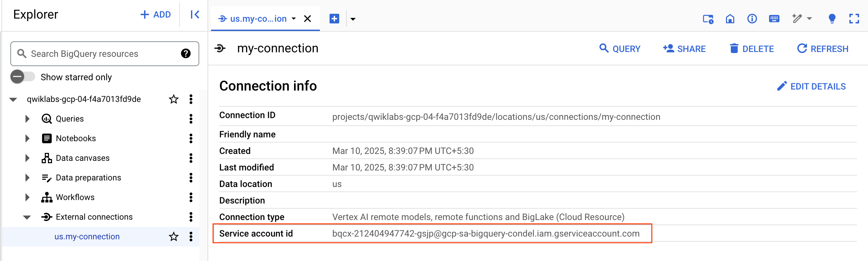Viewport: 868px width, 261px height.
Task: Show keyboard shortcuts icon
Action: (x=774, y=19)
